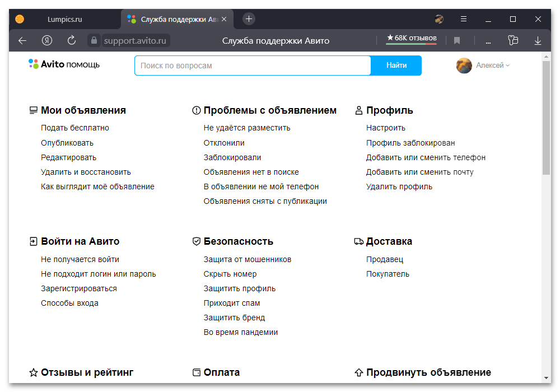The height and width of the screenshot is (392, 560).
Task: Bookmark the page with the bookmark icon
Action: click(457, 41)
